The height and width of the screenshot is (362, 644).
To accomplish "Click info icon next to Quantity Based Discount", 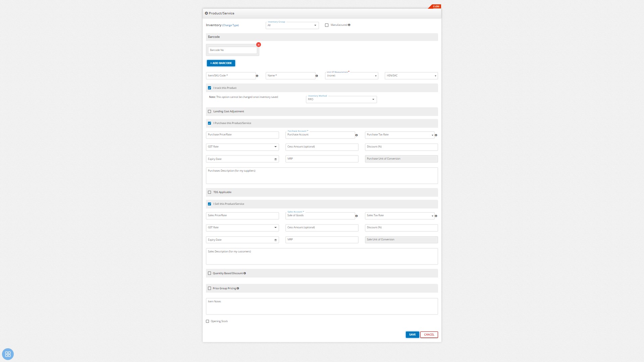I will pyautogui.click(x=245, y=274).
